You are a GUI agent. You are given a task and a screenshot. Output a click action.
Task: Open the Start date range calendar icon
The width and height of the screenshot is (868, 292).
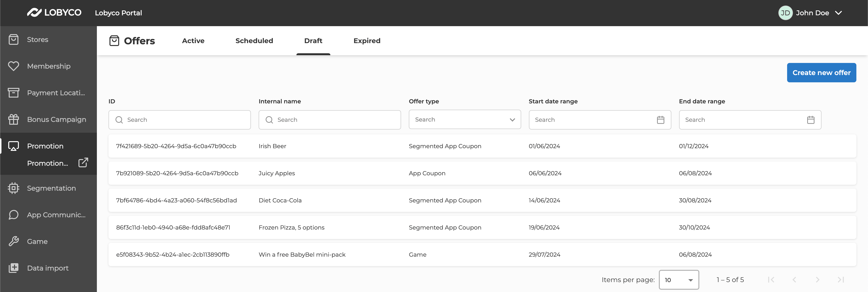[660, 120]
